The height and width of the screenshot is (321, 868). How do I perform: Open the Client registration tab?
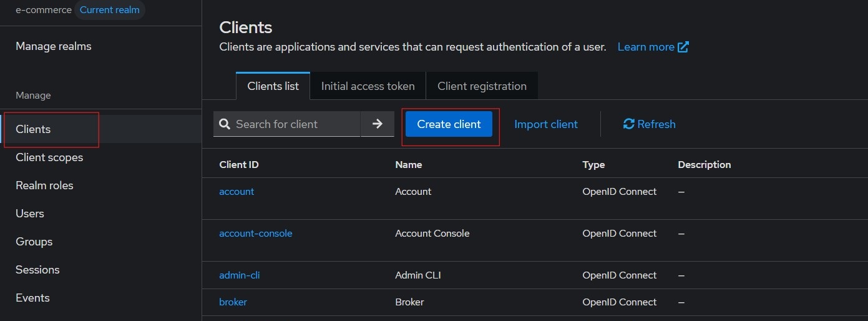pyautogui.click(x=482, y=86)
